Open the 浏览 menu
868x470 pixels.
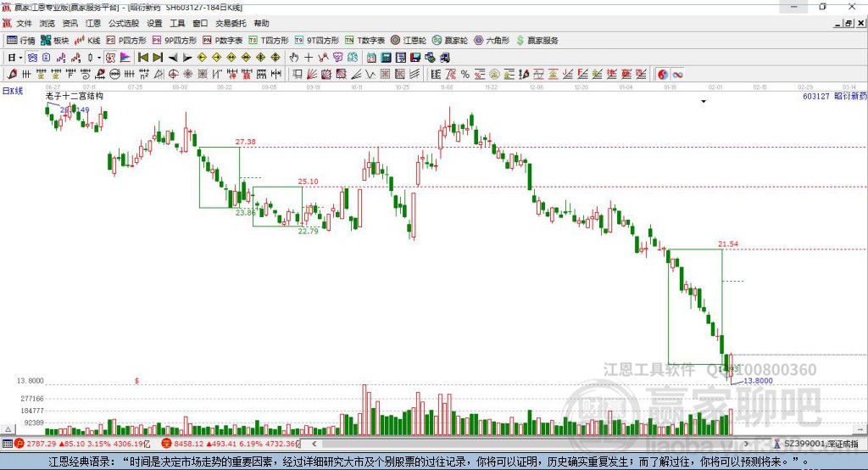[47, 23]
